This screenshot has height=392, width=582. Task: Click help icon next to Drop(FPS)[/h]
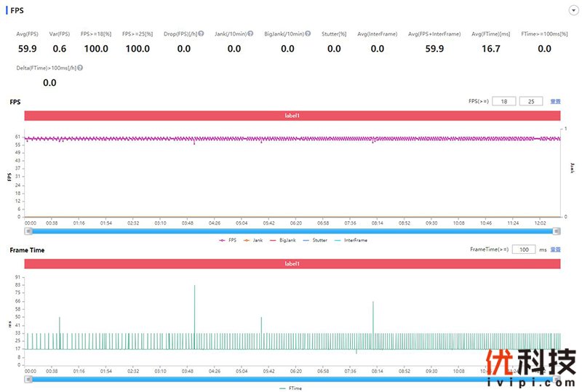pos(201,33)
